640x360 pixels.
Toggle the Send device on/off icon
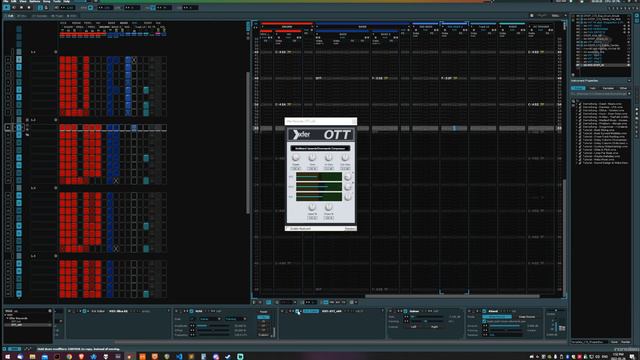(x=484, y=311)
